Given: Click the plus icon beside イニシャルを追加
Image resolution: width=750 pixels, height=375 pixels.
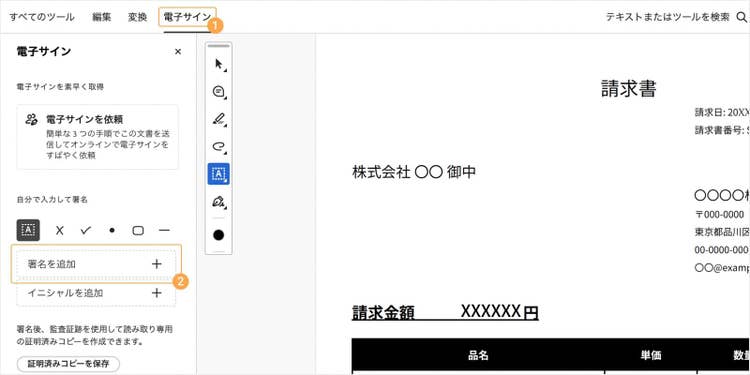Looking at the screenshot, I should [x=157, y=293].
